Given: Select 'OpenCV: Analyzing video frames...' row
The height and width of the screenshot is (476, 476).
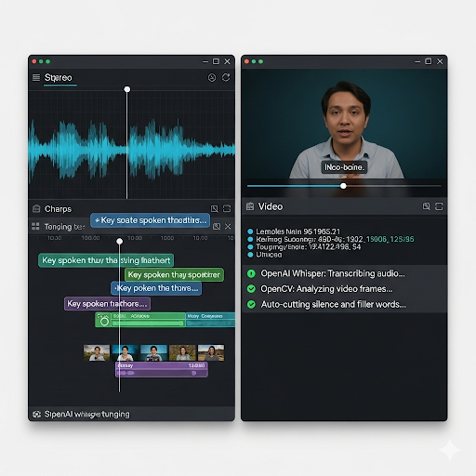Looking at the screenshot, I should tap(344, 289).
